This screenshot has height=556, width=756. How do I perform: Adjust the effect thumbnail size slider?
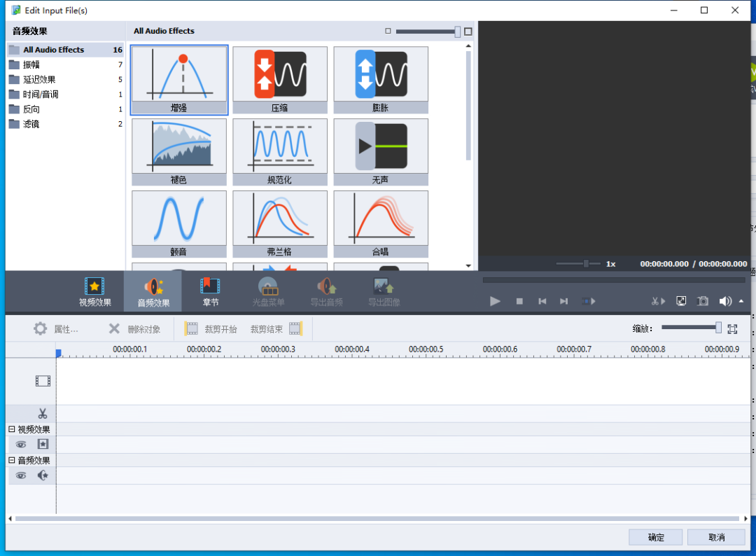(x=427, y=32)
